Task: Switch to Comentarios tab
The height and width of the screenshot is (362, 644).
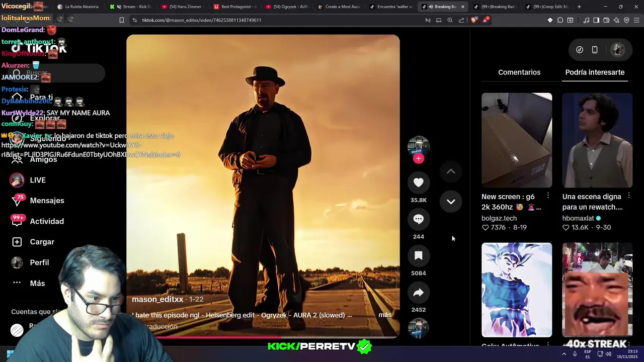Action: [519, 72]
